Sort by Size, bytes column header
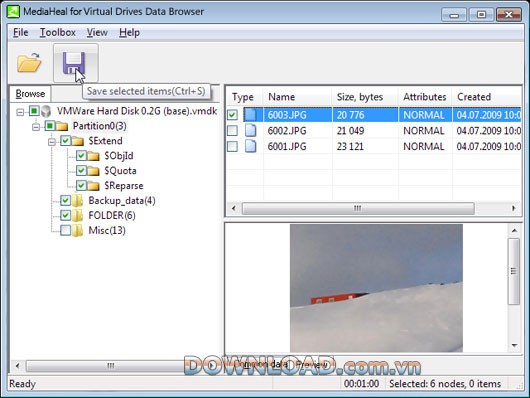Screen dimensions: 530x398 (x=365, y=97)
